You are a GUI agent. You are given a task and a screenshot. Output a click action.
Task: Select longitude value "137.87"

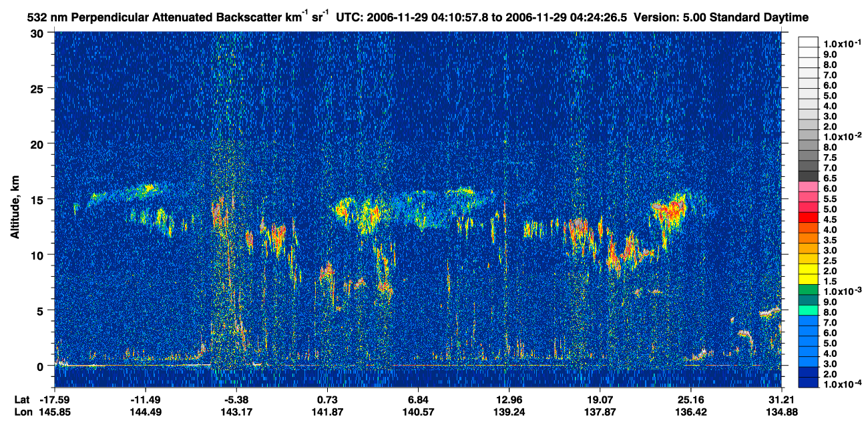[x=600, y=412]
